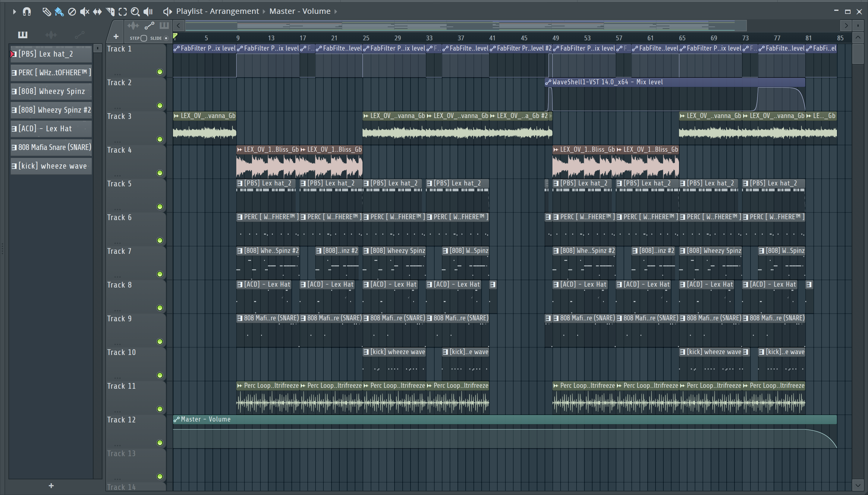Select the Delete tool
This screenshot has height=495, width=868.
point(72,12)
